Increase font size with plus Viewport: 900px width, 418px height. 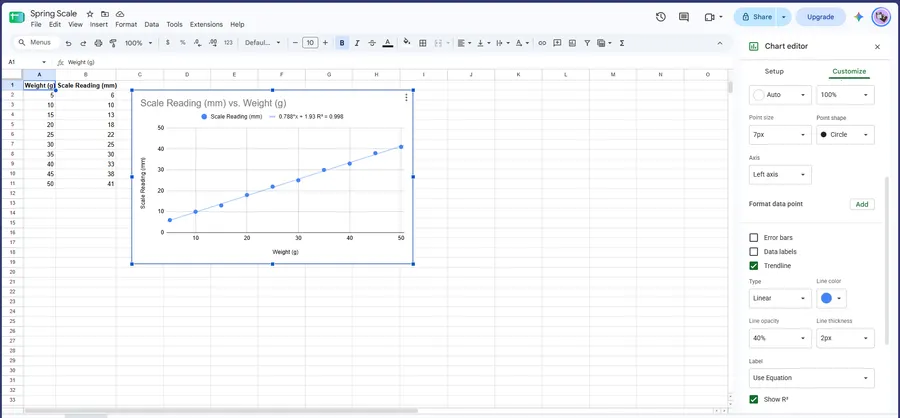[x=325, y=43]
